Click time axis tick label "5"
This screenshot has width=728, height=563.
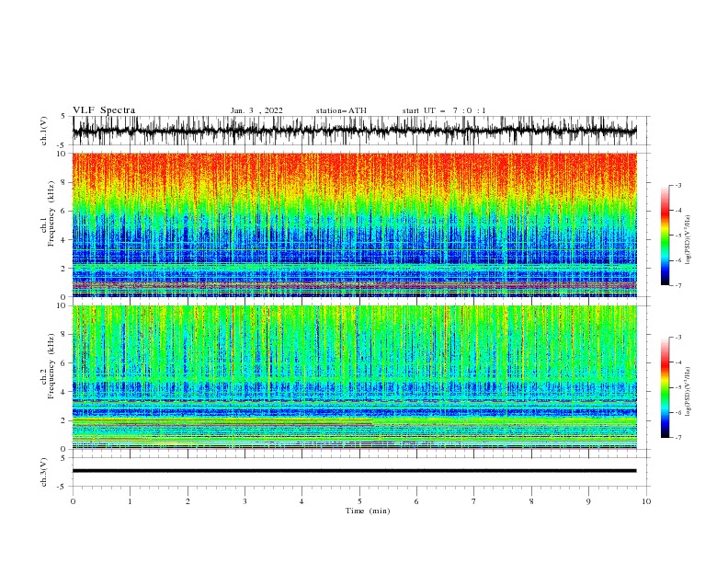(359, 501)
